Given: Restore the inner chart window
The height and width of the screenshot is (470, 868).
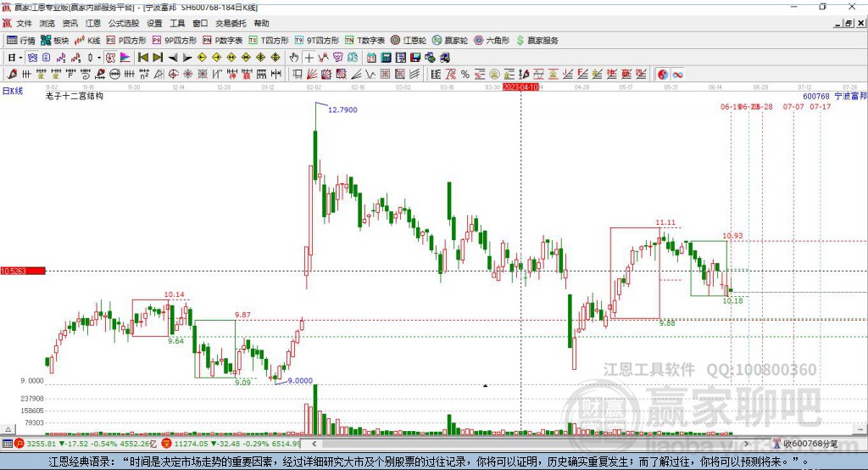Looking at the screenshot, I should tap(849, 23).
